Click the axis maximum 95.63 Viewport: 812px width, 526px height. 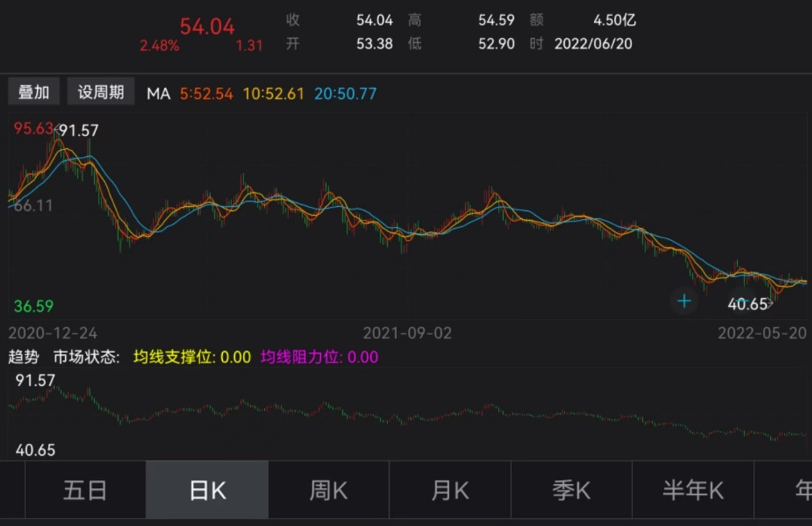[33, 128]
